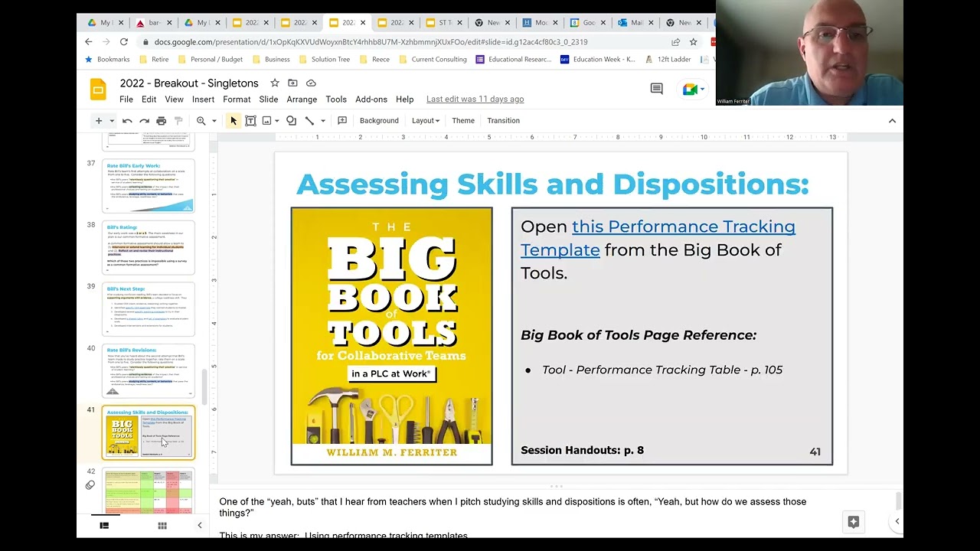Select slide 42 thumbnail with colored table
The image size is (980, 551).
[149, 490]
